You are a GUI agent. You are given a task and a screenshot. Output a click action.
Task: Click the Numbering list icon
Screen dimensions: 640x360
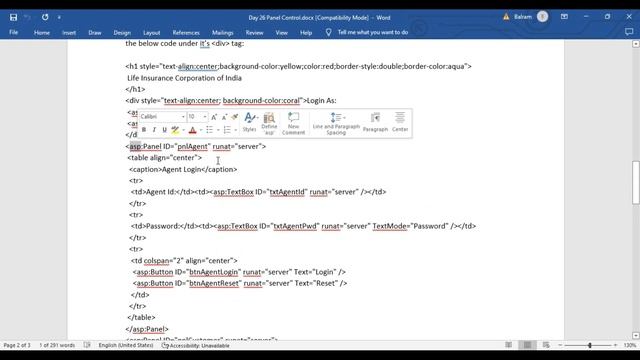[227, 130]
